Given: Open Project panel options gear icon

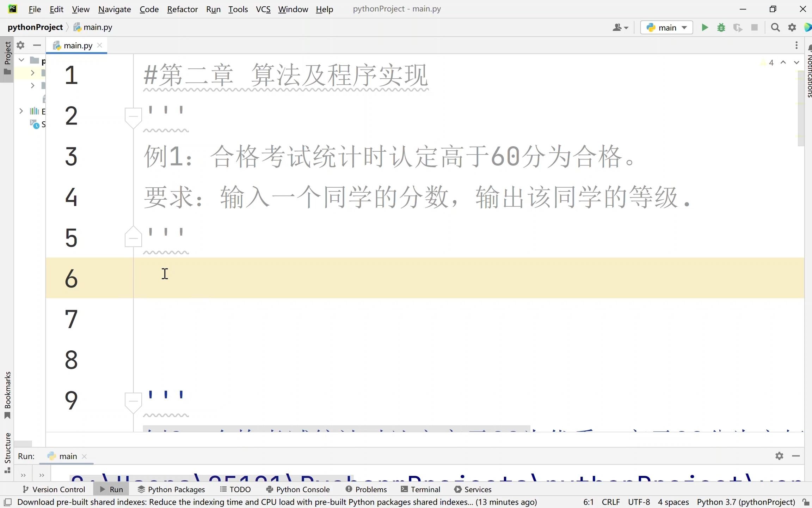Looking at the screenshot, I should [x=20, y=45].
